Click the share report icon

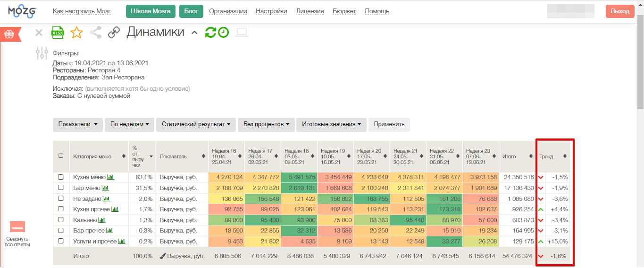coord(96,33)
